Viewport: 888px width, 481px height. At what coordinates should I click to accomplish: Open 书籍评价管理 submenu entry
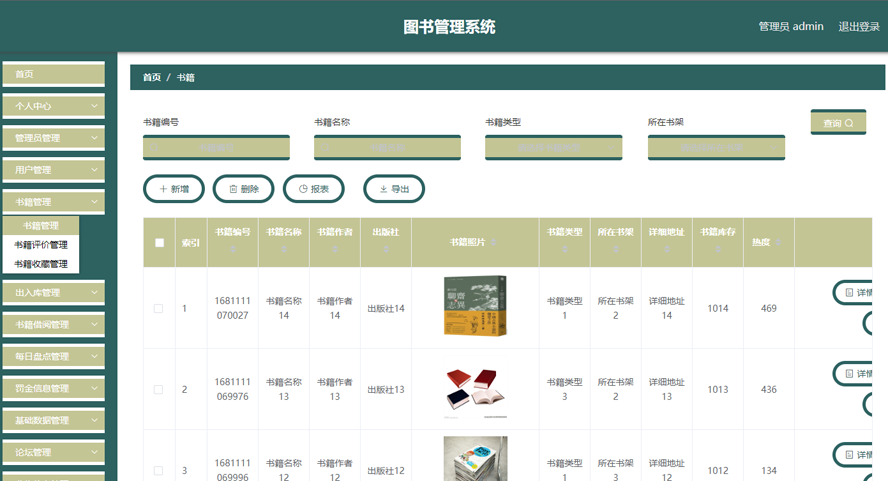tap(41, 245)
